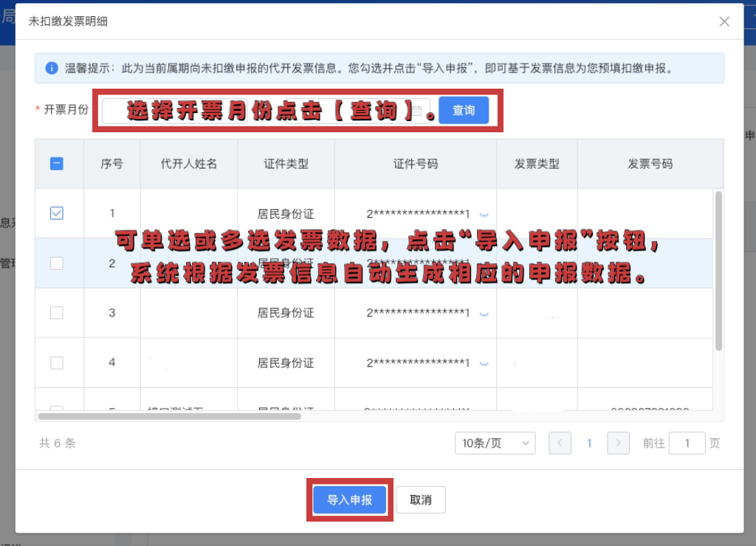The width and height of the screenshot is (756, 546).
Task: Open the 10条/页 page size dropdown
Action: [x=495, y=443]
